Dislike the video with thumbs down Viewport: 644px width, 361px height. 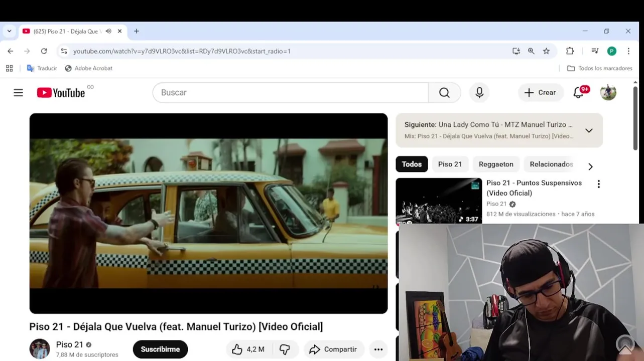coord(285,349)
